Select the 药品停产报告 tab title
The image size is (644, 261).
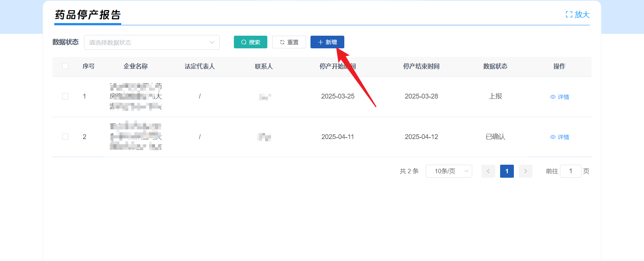tap(88, 15)
